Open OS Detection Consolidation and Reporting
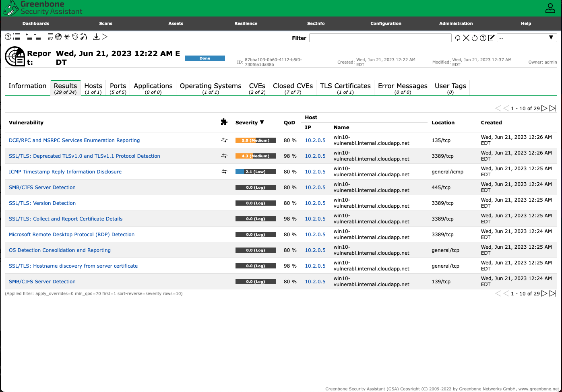This screenshot has width=562, height=392. (60, 250)
